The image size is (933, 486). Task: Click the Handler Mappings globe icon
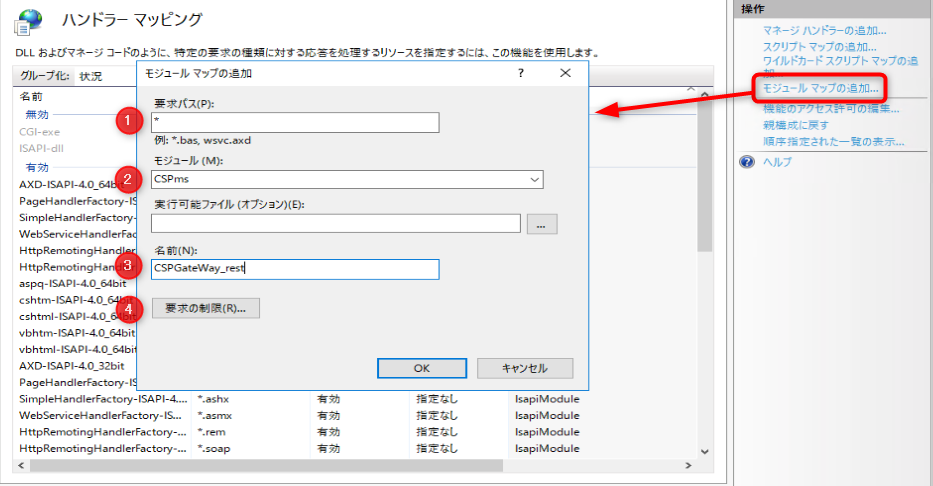point(29,20)
